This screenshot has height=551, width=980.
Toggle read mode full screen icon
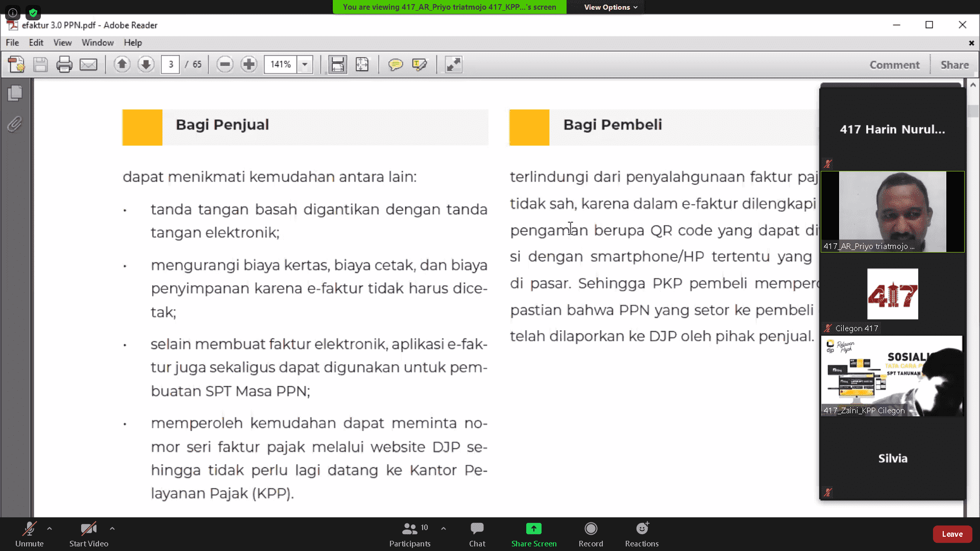(x=453, y=65)
